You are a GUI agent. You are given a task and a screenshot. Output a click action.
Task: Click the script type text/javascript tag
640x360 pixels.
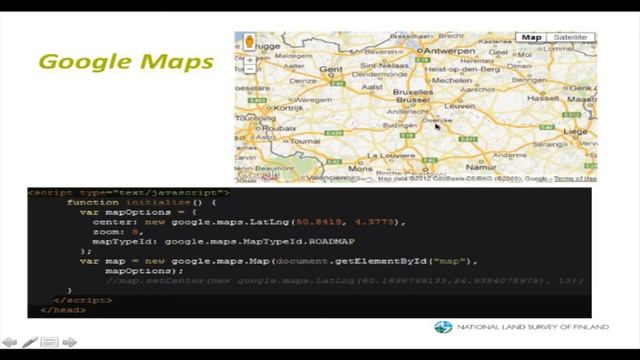129,193
